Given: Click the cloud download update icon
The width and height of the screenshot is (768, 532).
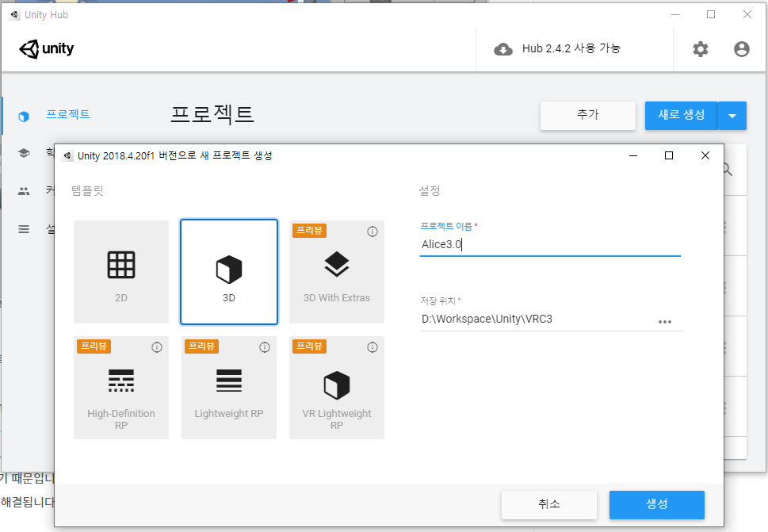Looking at the screenshot, I should (x=503, y=49).
